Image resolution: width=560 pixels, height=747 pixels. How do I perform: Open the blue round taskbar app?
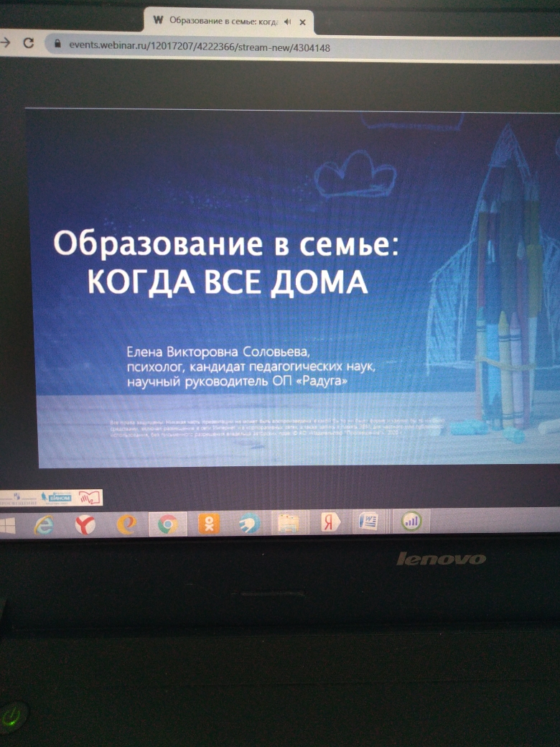(248, 525)
